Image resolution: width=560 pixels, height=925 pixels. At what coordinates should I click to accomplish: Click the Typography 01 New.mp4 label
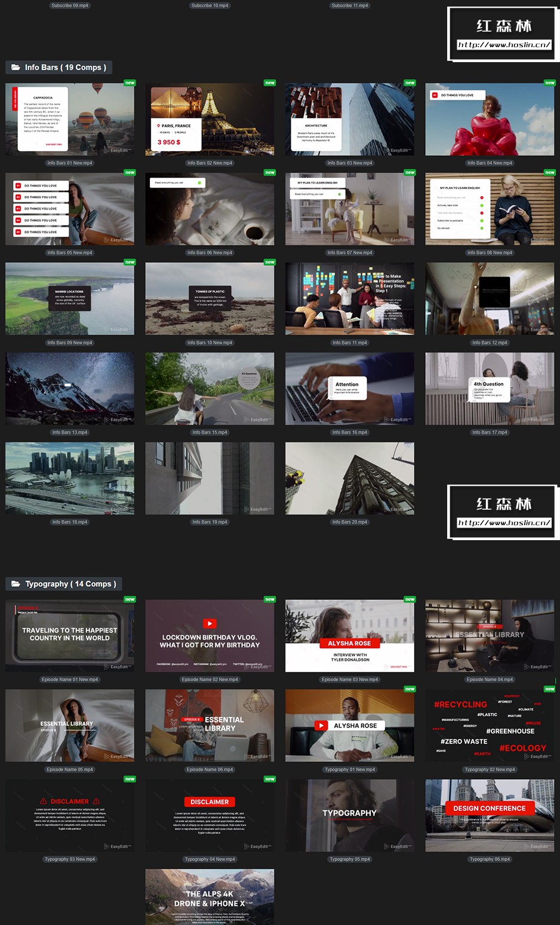[350, 770]
